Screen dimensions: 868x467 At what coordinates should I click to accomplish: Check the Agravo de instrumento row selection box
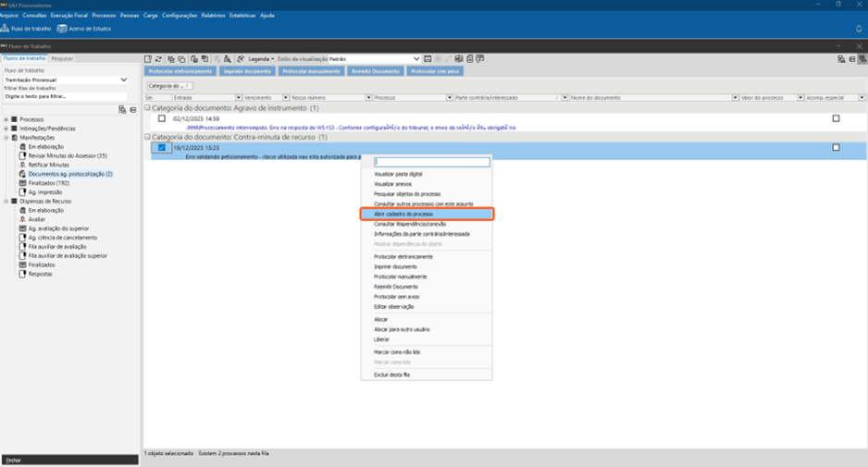click(x=162, y=118)
